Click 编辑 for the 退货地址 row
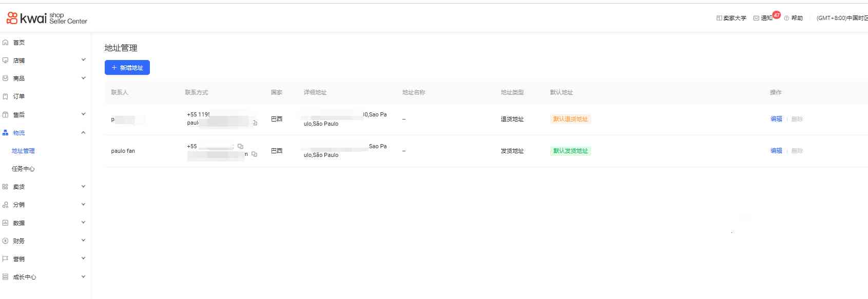 [x=776, y=119]
